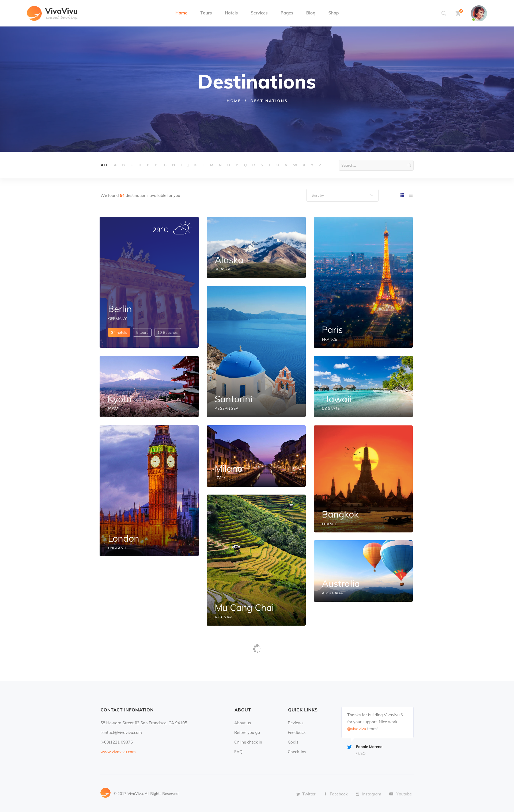This screenshot has height=812, width=514.
Task: Filter destinations by ALL letters
Action: click(104, 165)
